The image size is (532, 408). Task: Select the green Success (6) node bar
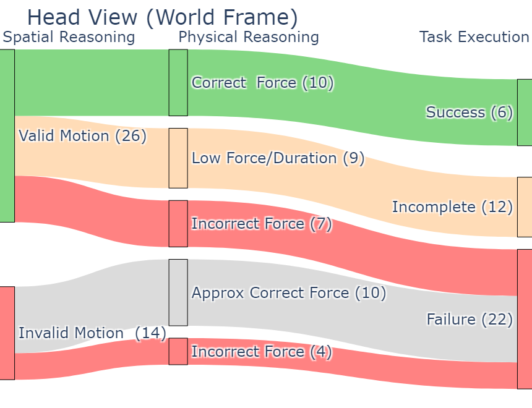pos(525,113)
